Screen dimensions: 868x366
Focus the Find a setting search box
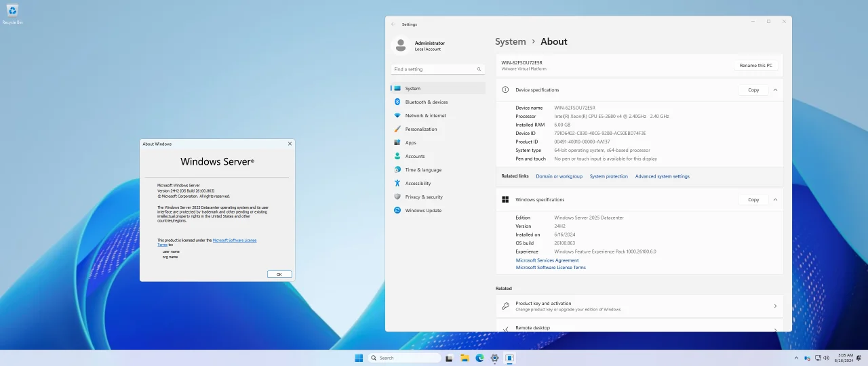pos(438,69)
